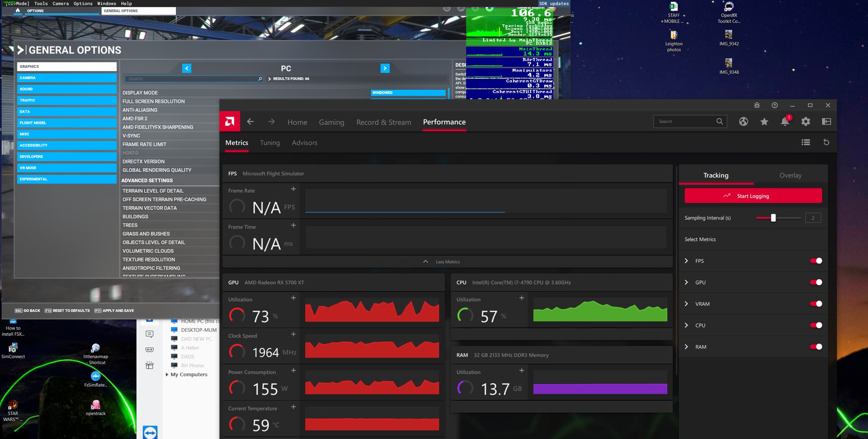Expand the CPU metrics chevron

(x=686, y=326)
